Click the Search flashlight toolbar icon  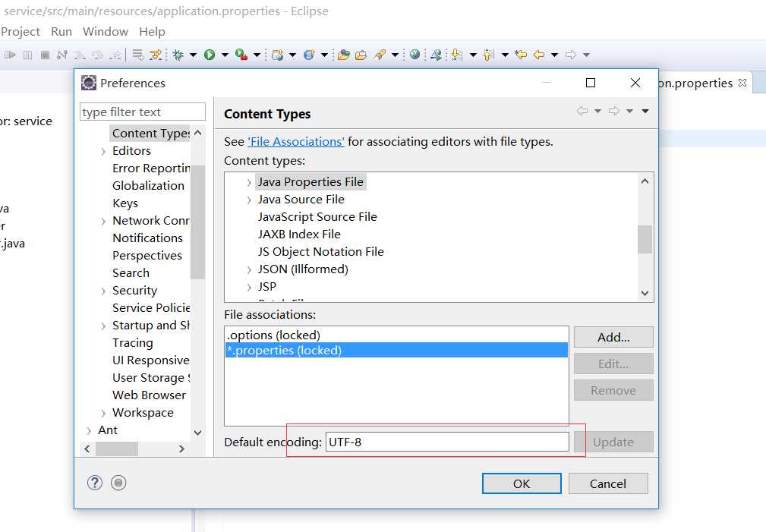point(380,55)
